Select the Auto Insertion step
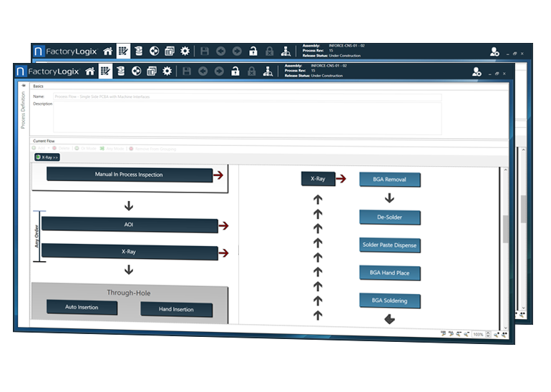The width and height of the screenshot is (551, 392). coord(82,308)
